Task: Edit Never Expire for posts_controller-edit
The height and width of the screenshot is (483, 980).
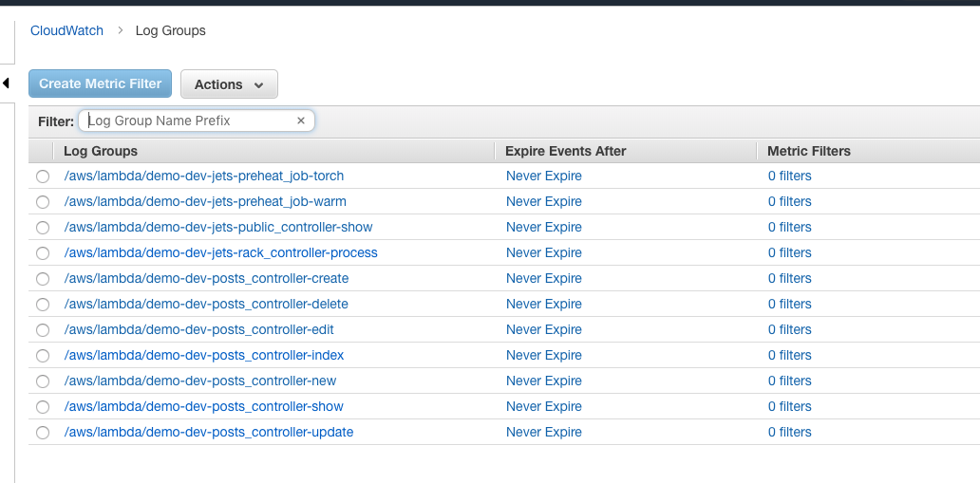Action: 544,329
